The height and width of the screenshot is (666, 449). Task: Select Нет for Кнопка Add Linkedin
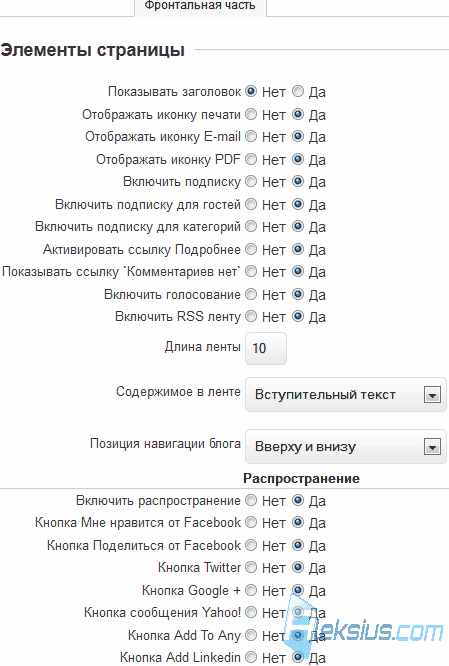(251, 657)
